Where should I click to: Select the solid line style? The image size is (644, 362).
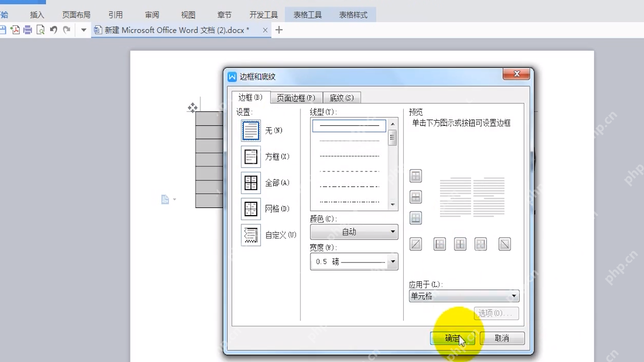349,125
